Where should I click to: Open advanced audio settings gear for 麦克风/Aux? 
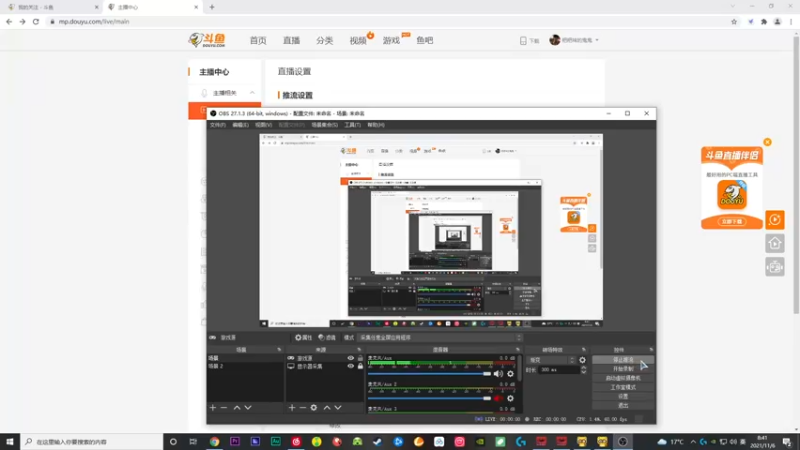(510, 374)
